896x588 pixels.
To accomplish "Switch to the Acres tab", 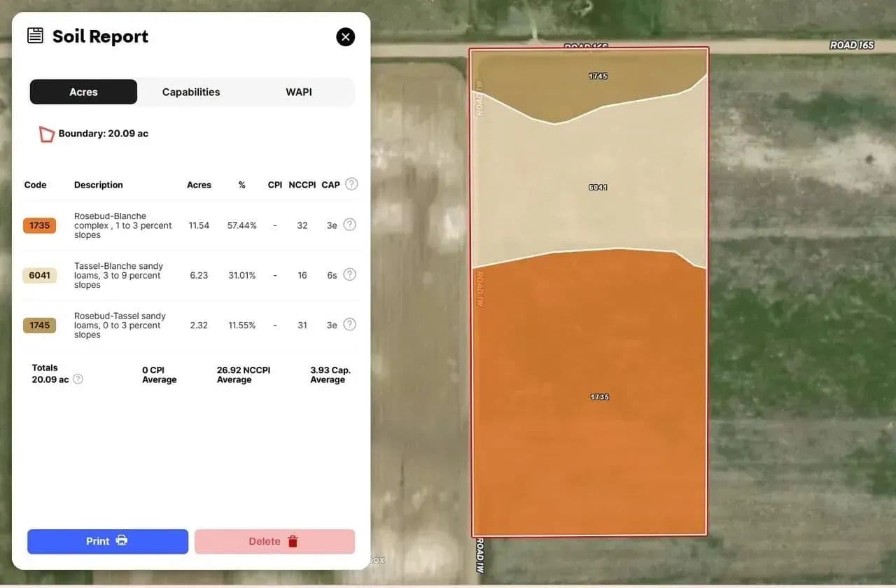I will point(83,92).
